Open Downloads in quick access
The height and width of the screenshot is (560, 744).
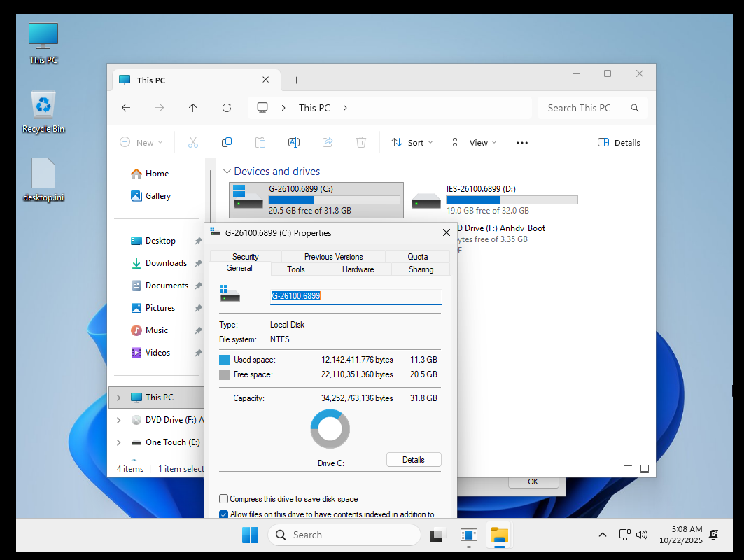click(166, 263)
